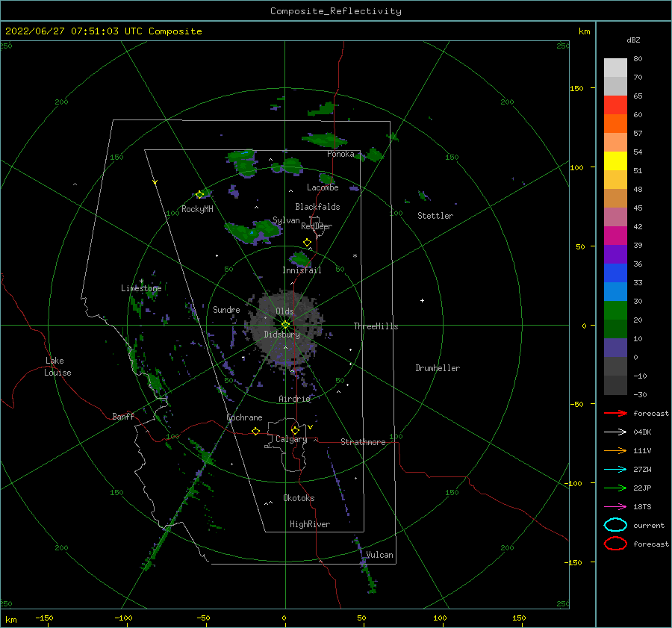The image size is (672, 628).
Task: Click the Composite_Reflectivity title
Action: pos(336,11)
